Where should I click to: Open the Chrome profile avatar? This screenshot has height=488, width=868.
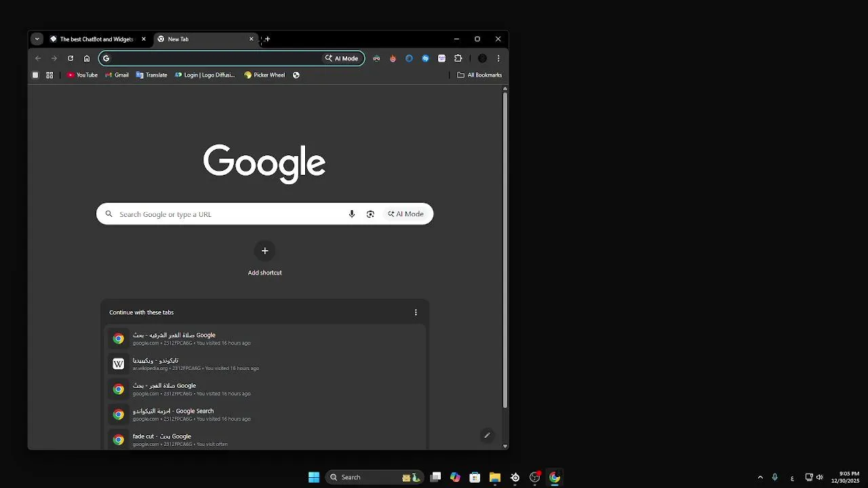point(482,58)
